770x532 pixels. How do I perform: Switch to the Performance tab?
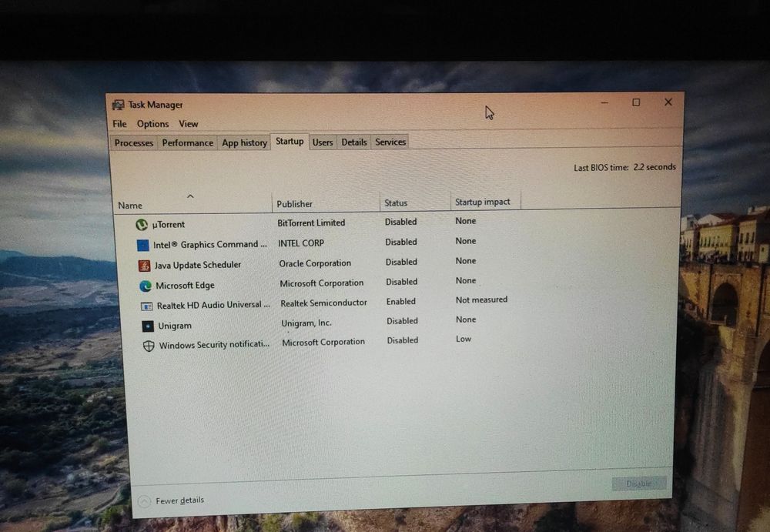click(x=188, y=143)
